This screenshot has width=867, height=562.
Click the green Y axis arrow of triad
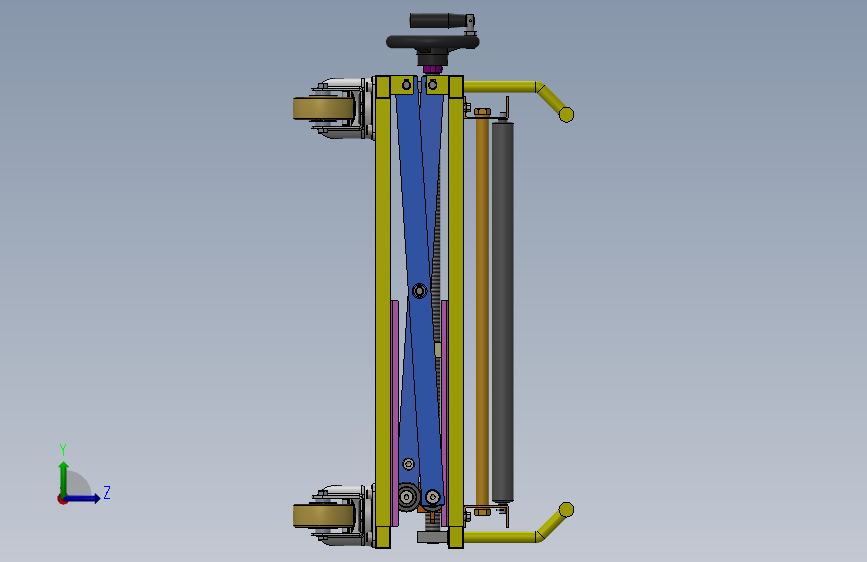point(64,477)
